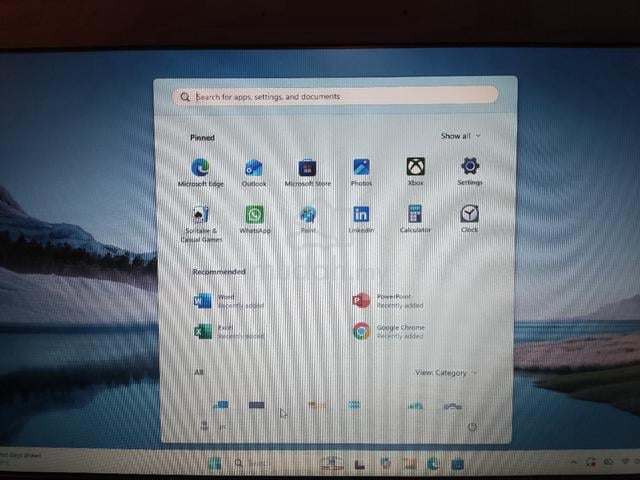
Task: Open taskbar Search
Action: coord(252,464)
